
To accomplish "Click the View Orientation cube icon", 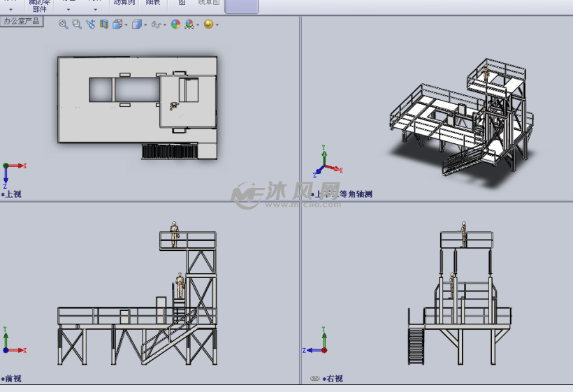I will click(117, 24).
